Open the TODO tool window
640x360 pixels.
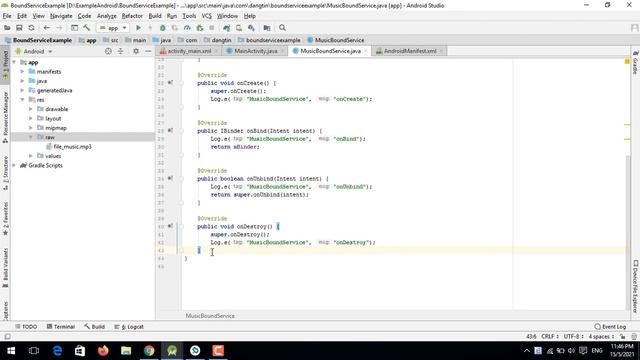pyautogui.click(x=26, y=327)
